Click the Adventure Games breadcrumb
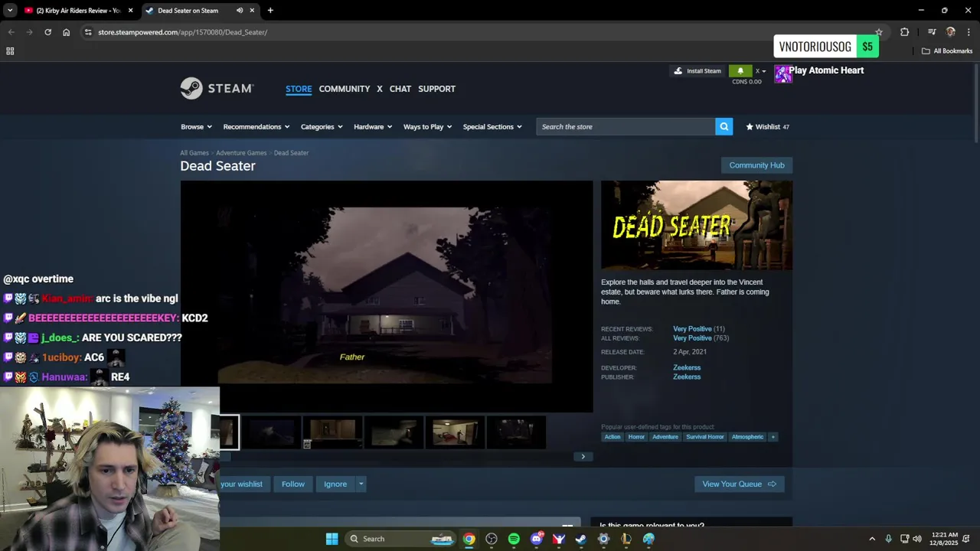This screenshot has height=551, width=980. pos(241,153)
